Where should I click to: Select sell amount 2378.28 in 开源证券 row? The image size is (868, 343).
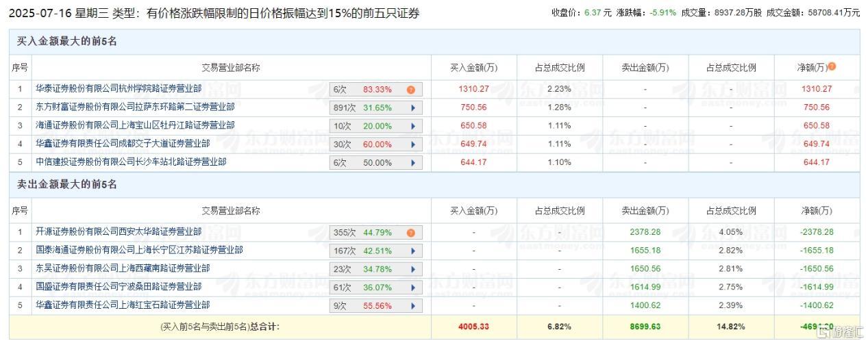[645, 232]
